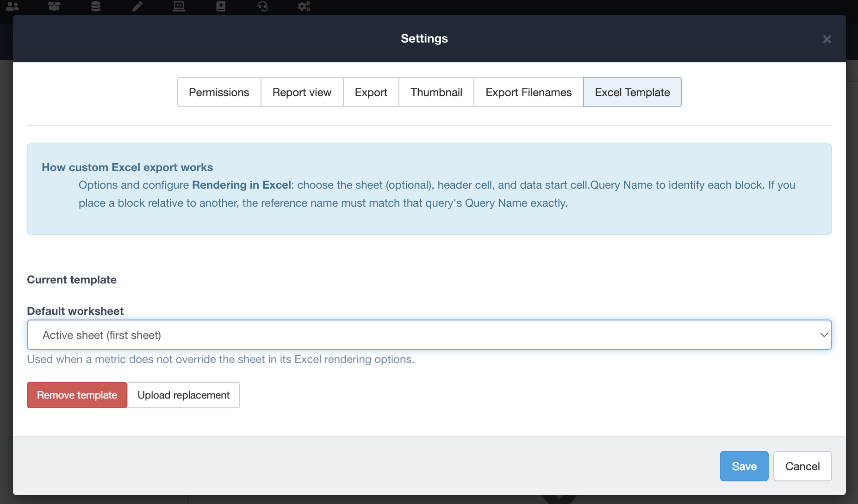
Task: Click the 'Used when a metric does not override' hint
Action: point(221,359)
